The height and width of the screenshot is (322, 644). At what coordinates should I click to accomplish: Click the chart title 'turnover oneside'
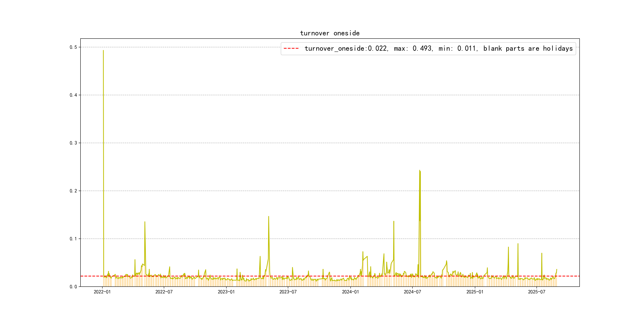[x=330, y=33]
